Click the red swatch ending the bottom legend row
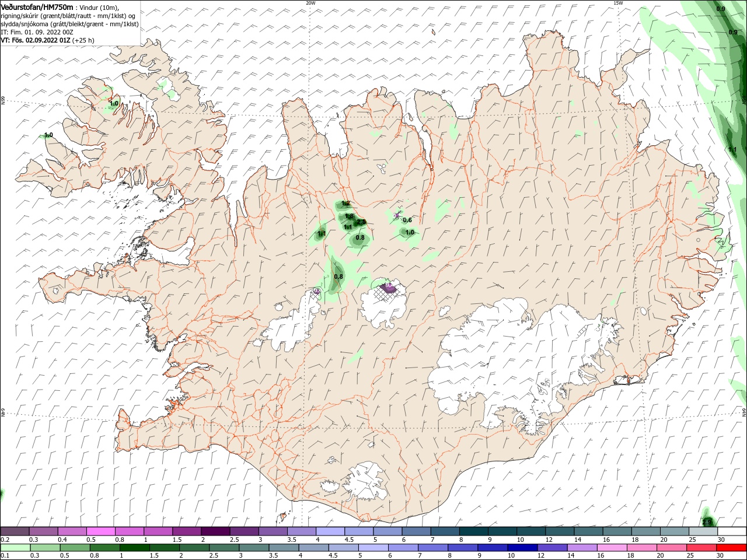747x560 pixels. pyautogui.click(x=732, y=548)
